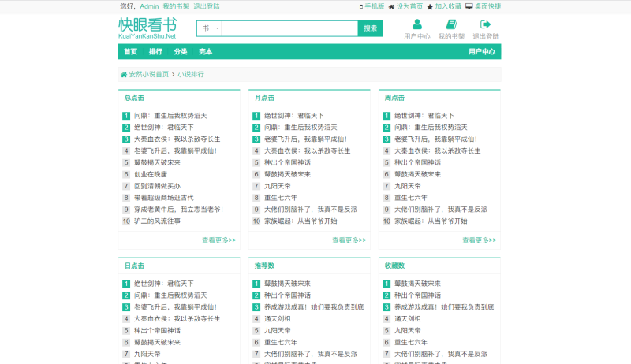631x364 pixels.
Task: Open the 收藏数 panel heading
Action: (394, 266)
